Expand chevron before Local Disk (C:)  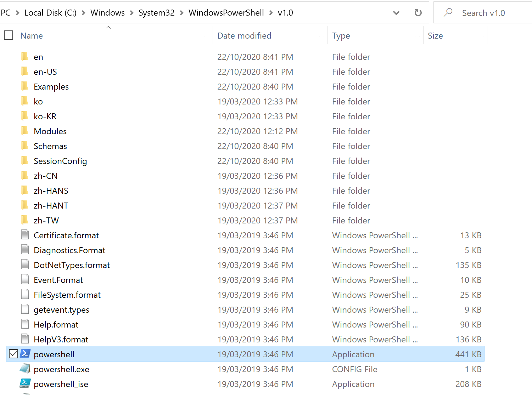tap(17, 13)
